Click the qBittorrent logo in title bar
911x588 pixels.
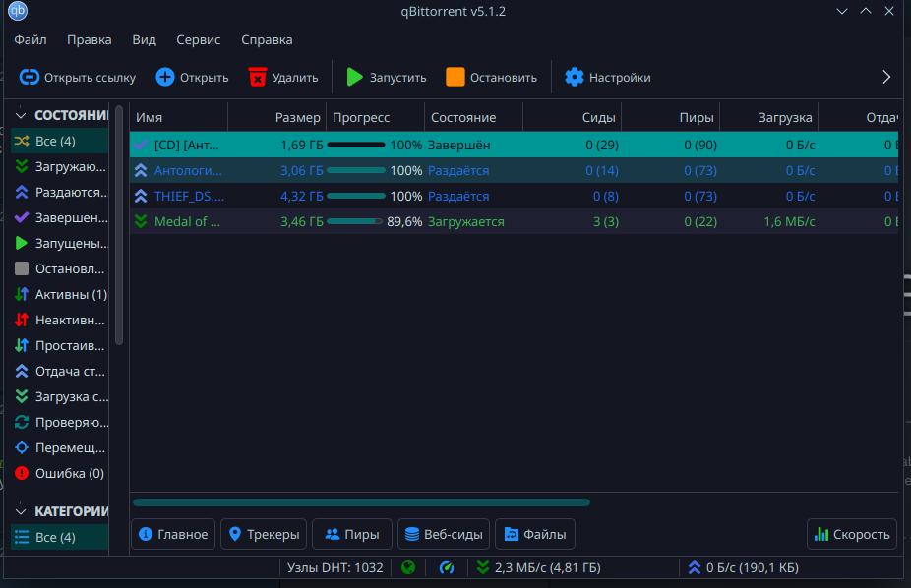[18, 11]
